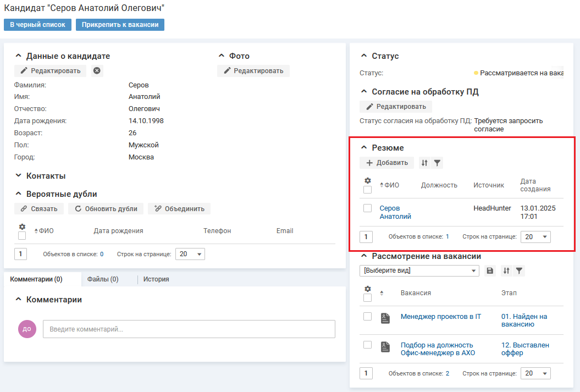Viewport: 580px width, 392px height.
Task: Click save view icon in Рассмотрение на вакансии
Action: tap(490, 270)
